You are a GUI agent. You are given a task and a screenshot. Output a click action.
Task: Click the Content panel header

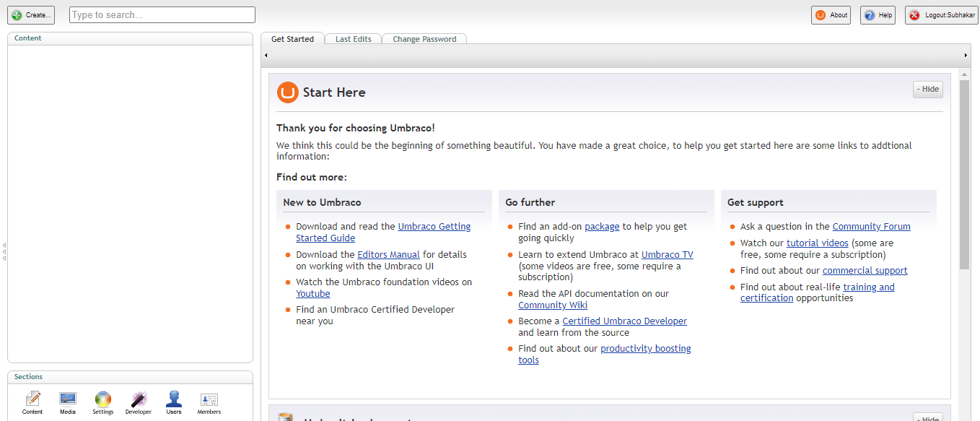point(130,38)
